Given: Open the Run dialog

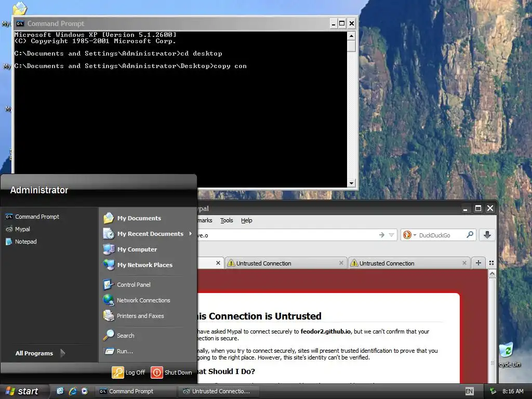Looking at the screenshot, I should click(x=118, y=351).
